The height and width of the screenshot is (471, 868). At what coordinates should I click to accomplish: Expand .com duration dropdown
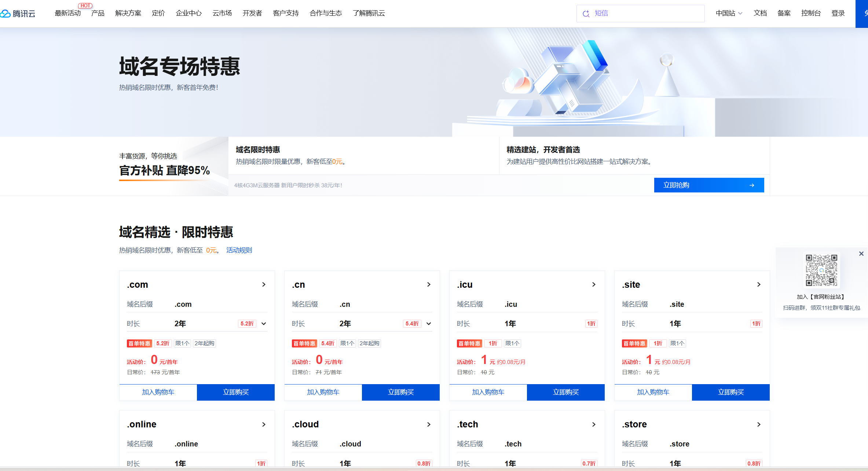point(264,324)
